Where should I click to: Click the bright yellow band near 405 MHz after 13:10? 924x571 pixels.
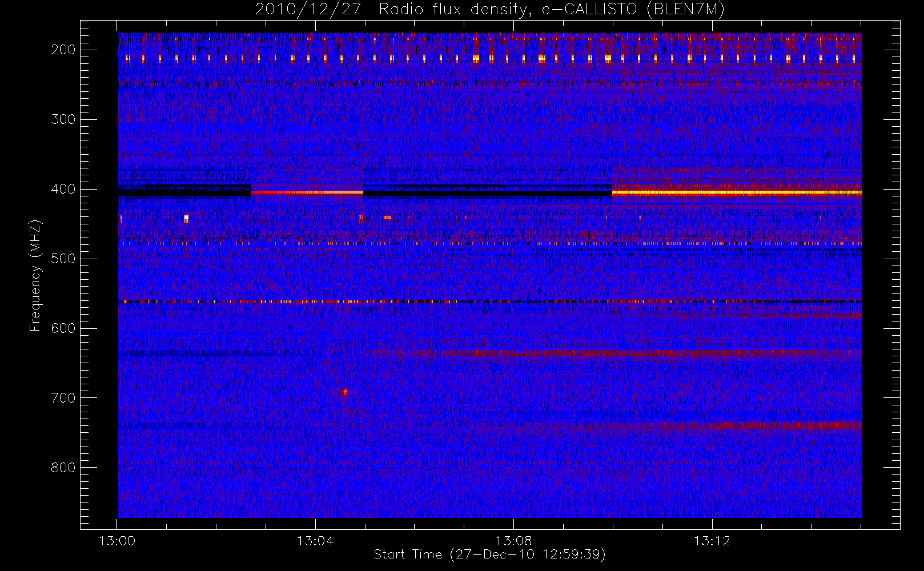pos(737,193)
